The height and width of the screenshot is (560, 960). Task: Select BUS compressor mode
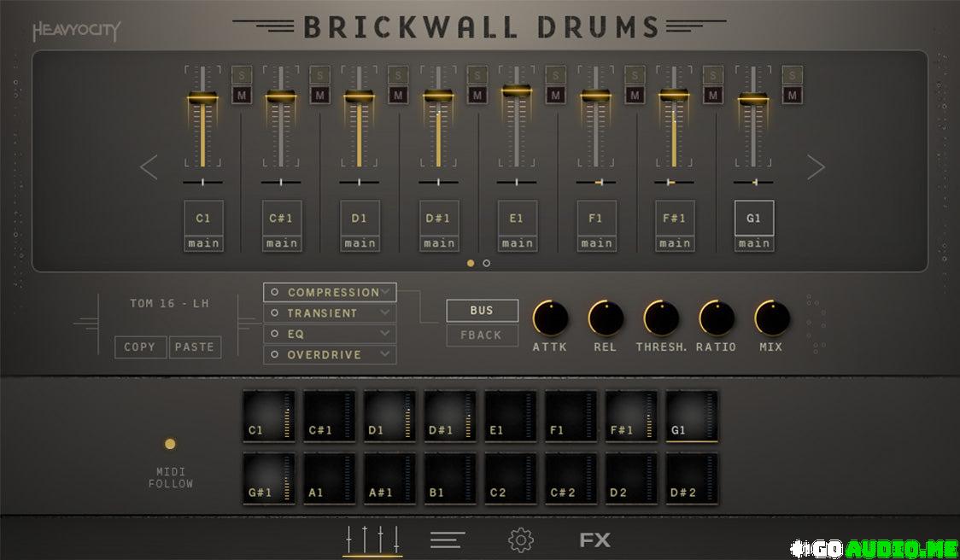pyautogui.click(x=482, y=310)
